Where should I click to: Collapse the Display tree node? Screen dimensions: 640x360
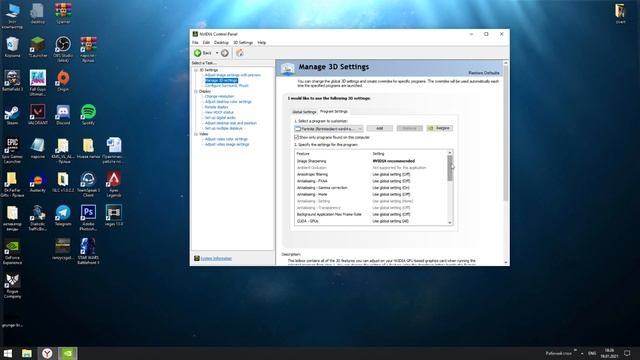click(x=196, y=91)
